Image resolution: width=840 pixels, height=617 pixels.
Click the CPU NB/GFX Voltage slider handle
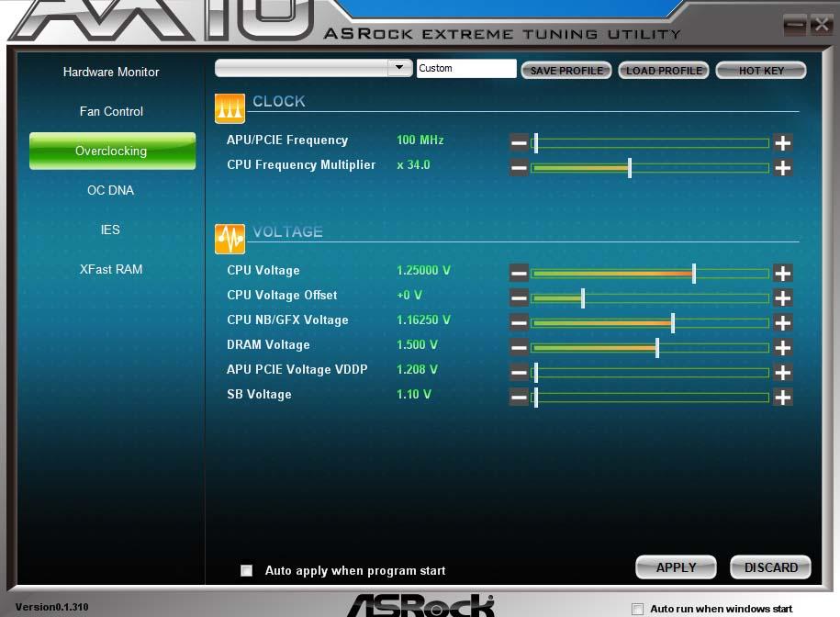coord(673,322)
